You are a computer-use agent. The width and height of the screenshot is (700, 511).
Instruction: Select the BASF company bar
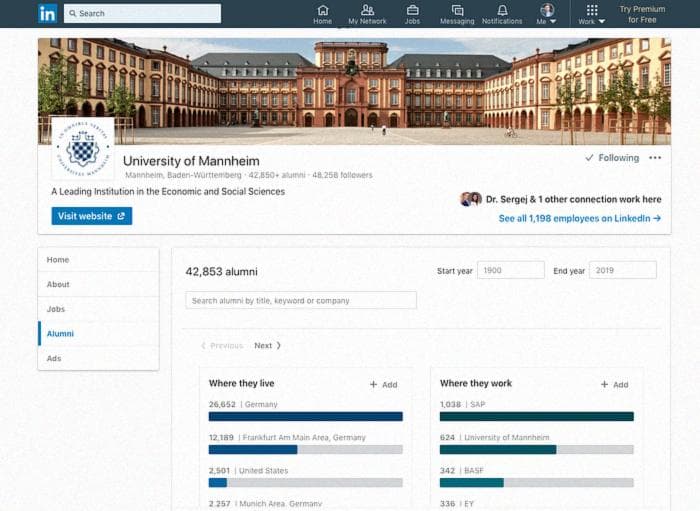(537, 482)
